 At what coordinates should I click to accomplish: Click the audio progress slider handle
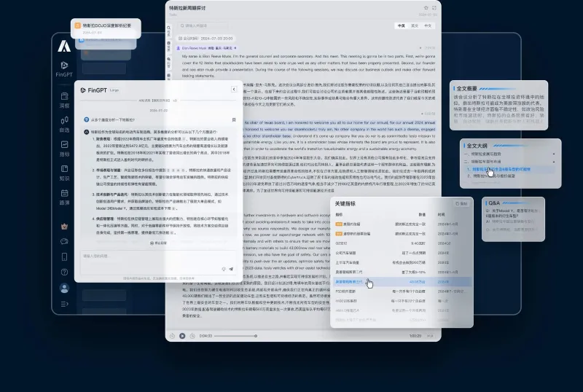tap(256, 336)
